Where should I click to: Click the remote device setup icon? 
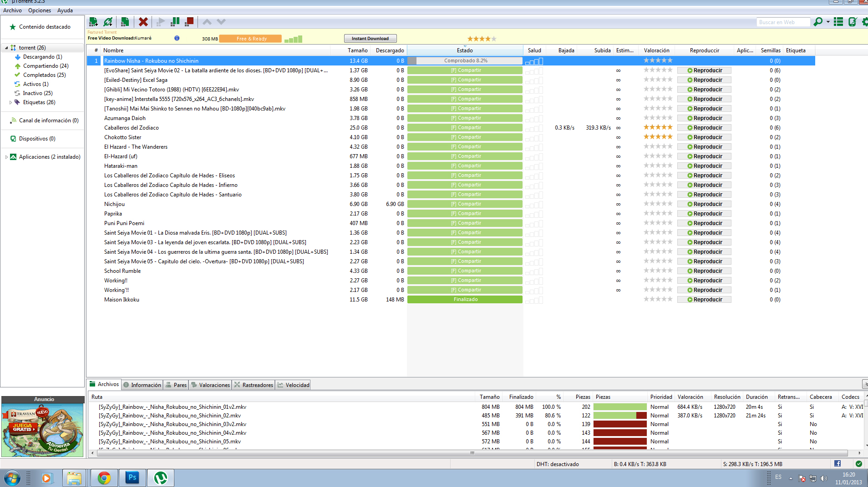point(852,22)
